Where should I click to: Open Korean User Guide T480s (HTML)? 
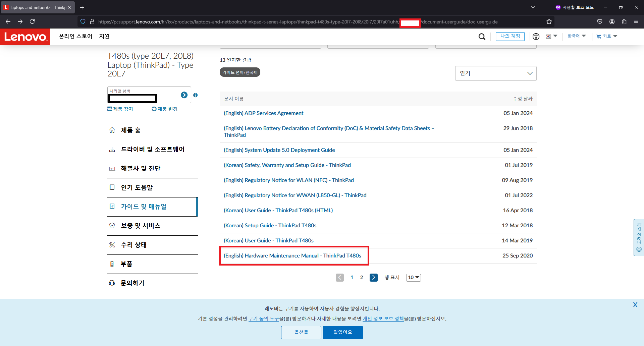point(278,211)
